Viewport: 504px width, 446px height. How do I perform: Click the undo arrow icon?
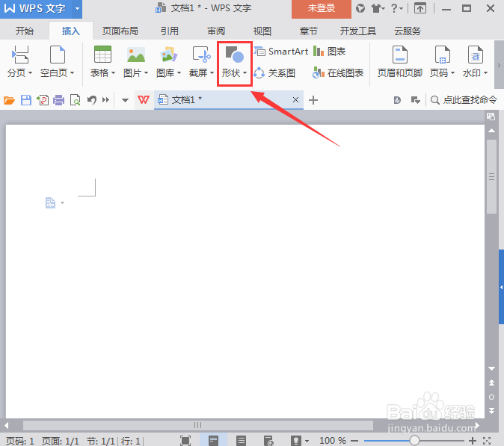(92, 100)
